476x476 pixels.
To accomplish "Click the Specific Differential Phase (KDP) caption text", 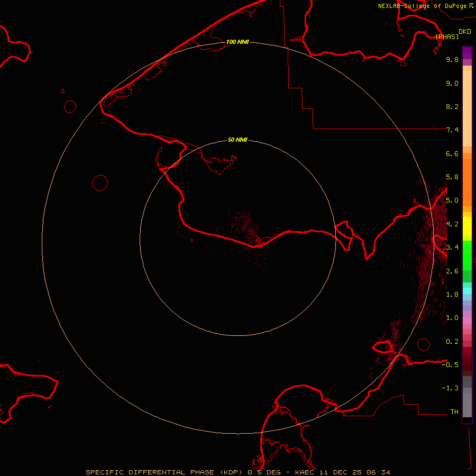I will [166, 472].
